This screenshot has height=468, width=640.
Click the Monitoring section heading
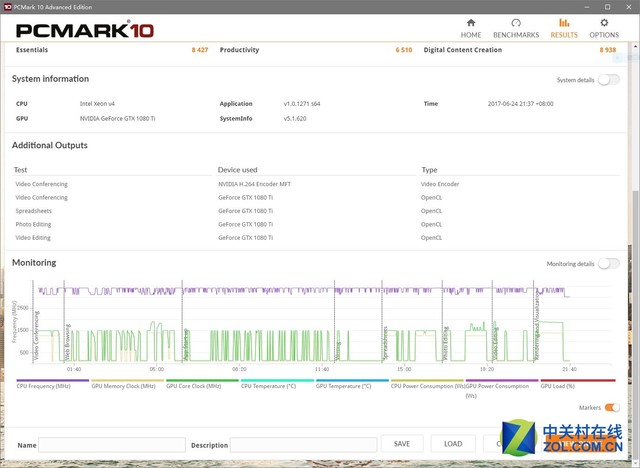pos(34,262)
